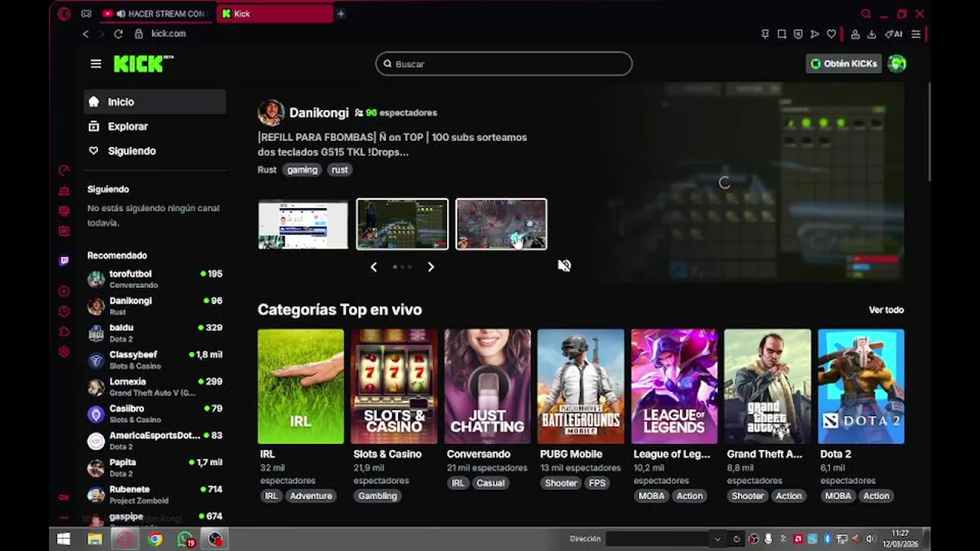Open Opera sidebar history clock icon

point(64,311)
